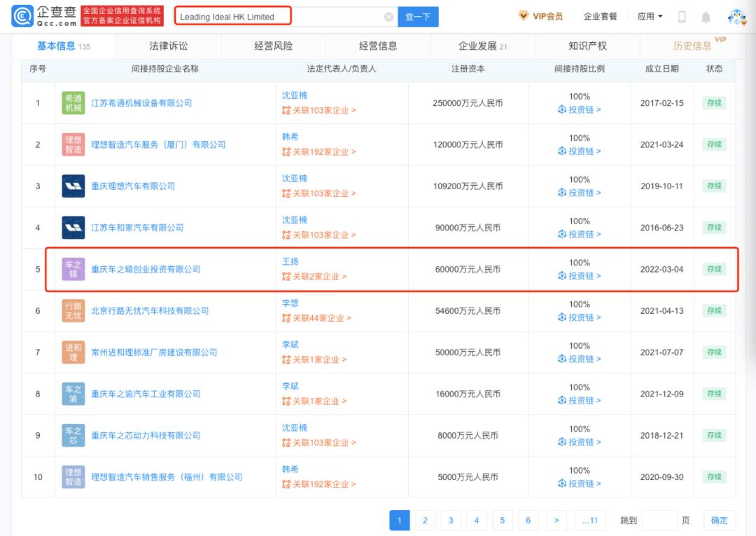The width and height of the screenshot is (756, 536).
Task: Open 投资链 for 江苏希通机械设备有限公司
Action: 579,109
